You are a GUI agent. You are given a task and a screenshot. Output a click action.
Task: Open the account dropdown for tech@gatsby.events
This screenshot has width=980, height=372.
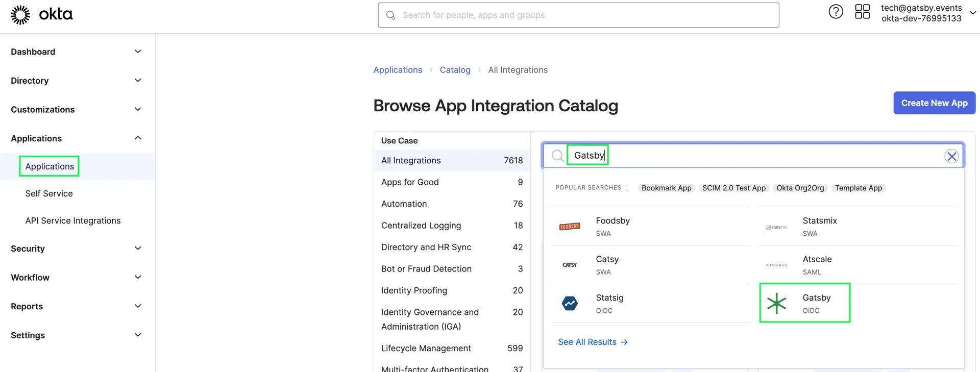[x=973, y=13]
